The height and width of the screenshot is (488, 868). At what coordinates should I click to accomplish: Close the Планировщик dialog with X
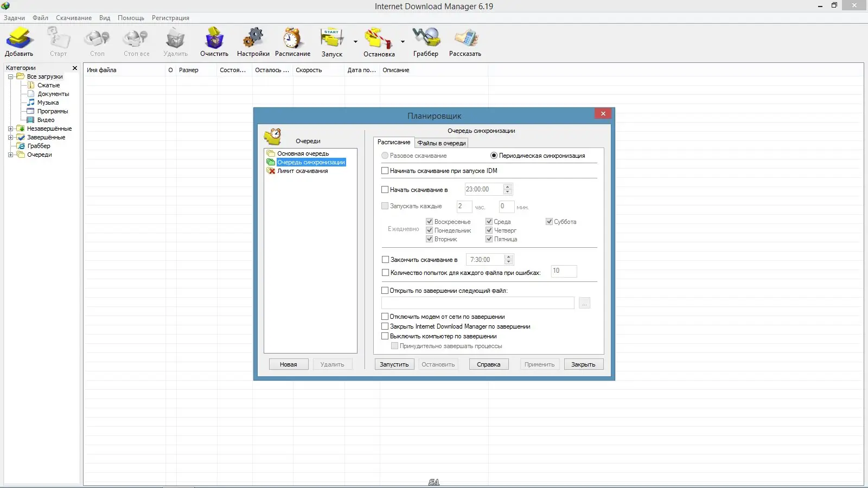tap(603, 113)
